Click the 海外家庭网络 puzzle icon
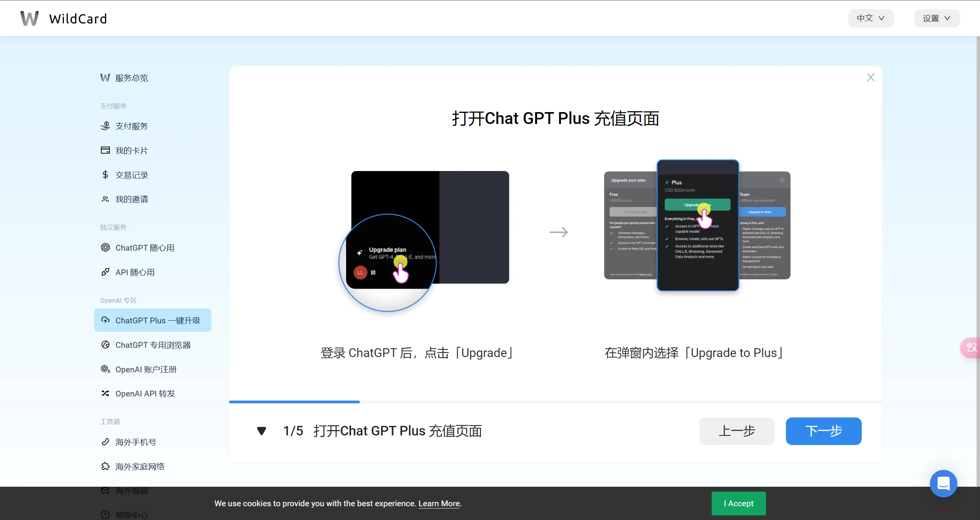This screenshot has height=520, width=980. (105, 466)
